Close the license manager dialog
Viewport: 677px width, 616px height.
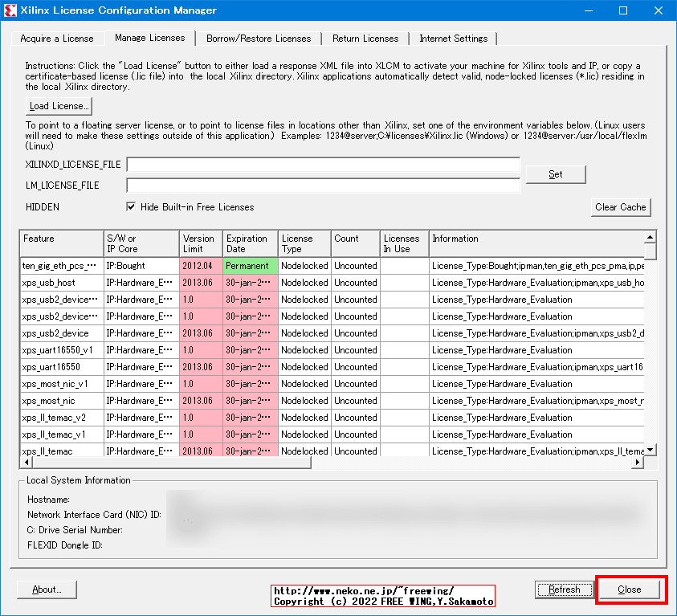point(630,589)
